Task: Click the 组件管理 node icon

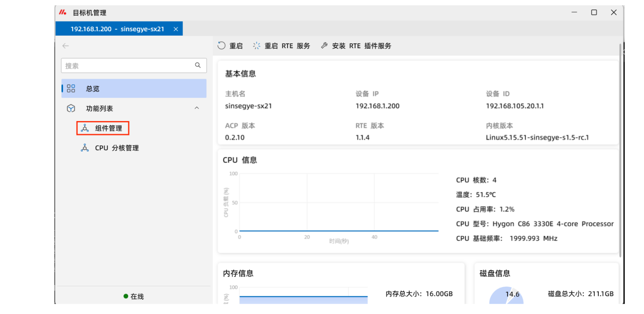Action: click(85, 128)
